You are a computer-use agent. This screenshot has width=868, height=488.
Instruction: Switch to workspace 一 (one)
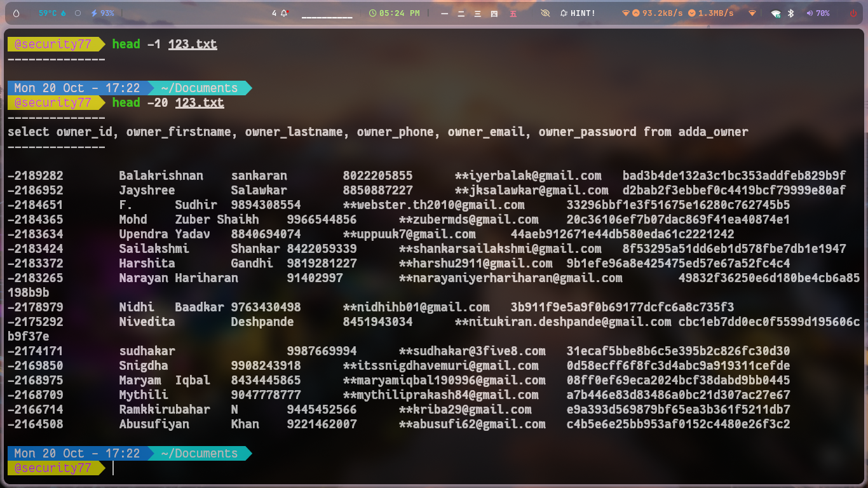(444, 13)
